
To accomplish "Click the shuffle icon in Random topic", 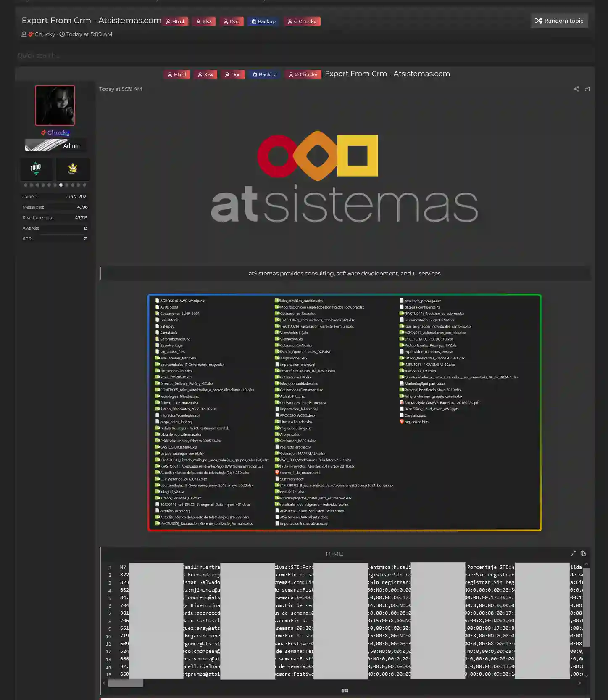I will coord(538,21).
